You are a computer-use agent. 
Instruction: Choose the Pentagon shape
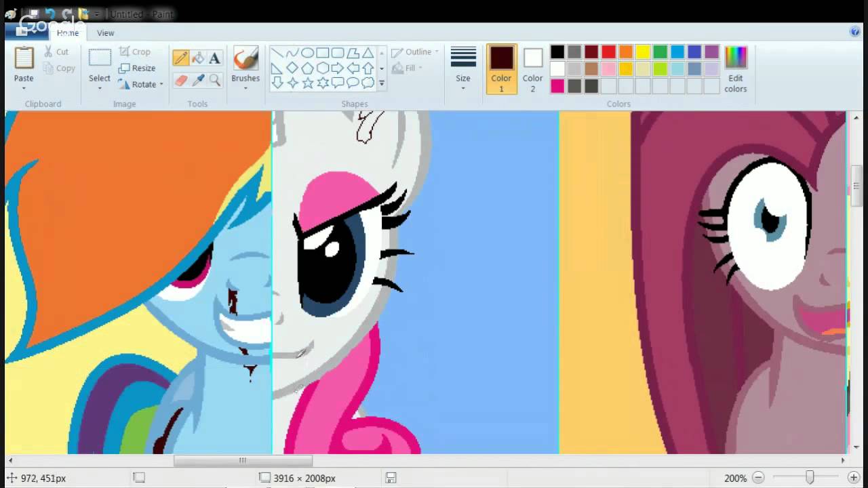307,68
